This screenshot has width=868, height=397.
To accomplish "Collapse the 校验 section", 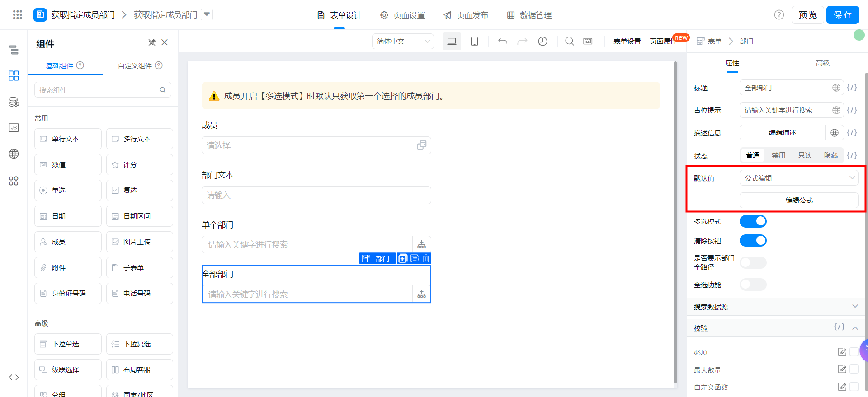I will pyautogui.click(x=855, y=328).
